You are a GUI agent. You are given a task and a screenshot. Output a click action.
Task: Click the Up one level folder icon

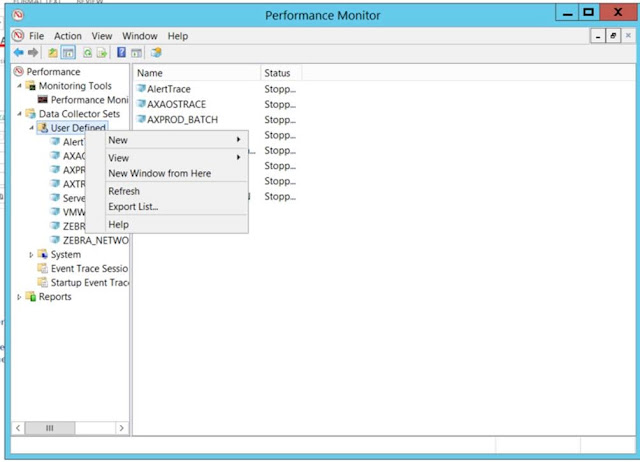pos(53,53)
